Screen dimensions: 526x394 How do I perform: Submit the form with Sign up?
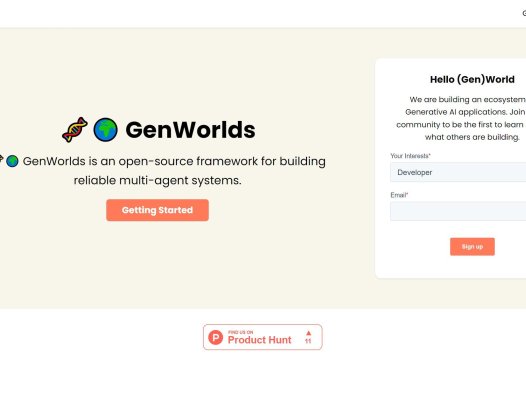click(x=472, y=247)
